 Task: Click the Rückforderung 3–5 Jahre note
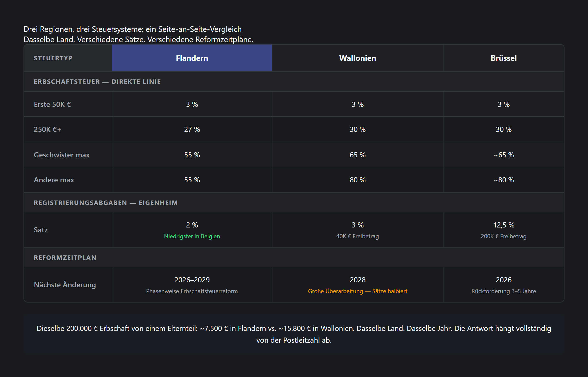tap(503, 291)
